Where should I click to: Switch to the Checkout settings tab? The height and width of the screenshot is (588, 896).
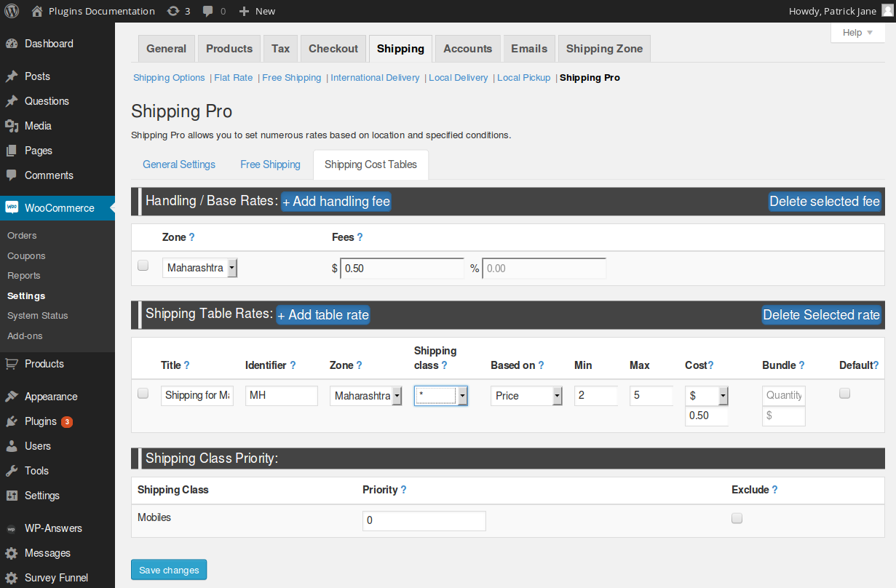(x=333, y=49)
